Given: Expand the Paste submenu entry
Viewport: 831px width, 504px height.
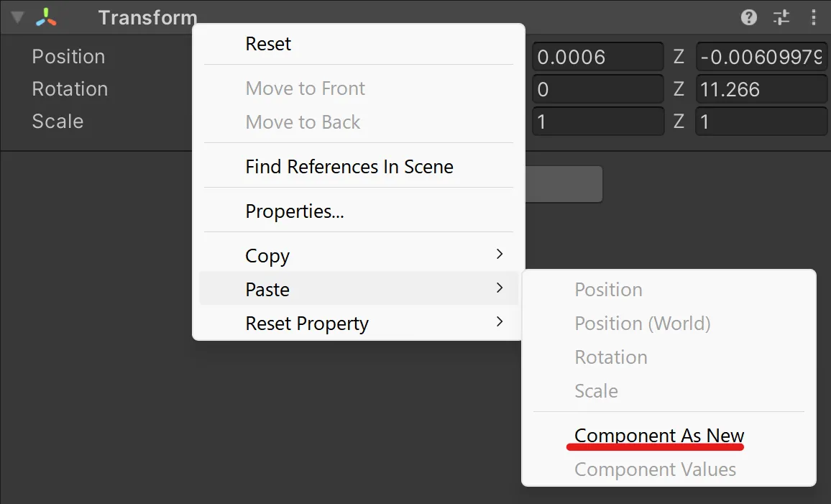Looking at the screenshot, I should click(x=359, y=288).
